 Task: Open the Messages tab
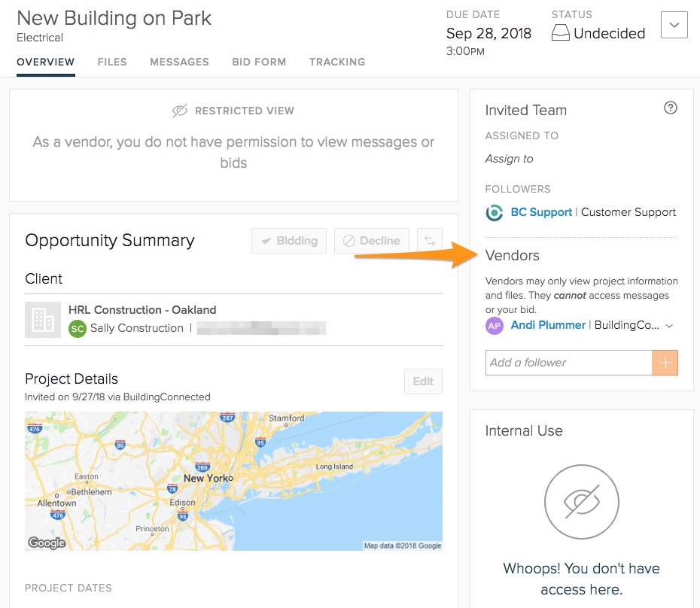pyautogui.click(x=179, y=62)
